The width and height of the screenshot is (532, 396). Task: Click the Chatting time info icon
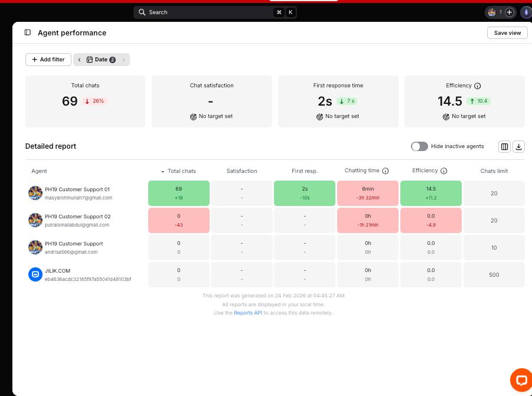(385, 171)
